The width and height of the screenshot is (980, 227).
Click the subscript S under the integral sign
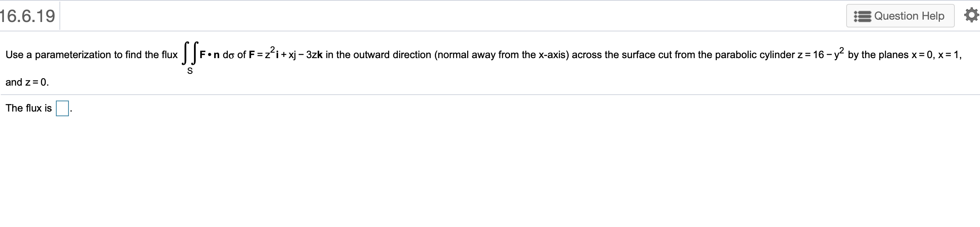190,71
